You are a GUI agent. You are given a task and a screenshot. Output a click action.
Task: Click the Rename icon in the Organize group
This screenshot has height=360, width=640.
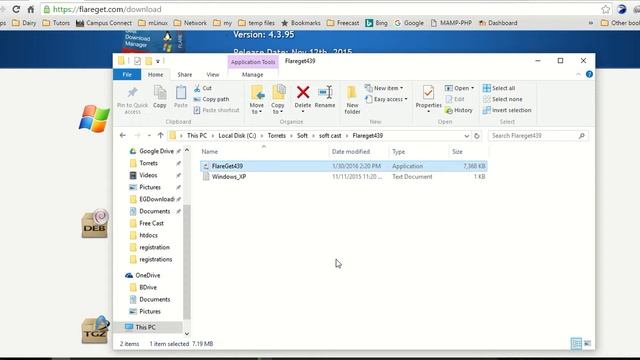point(325,92)
